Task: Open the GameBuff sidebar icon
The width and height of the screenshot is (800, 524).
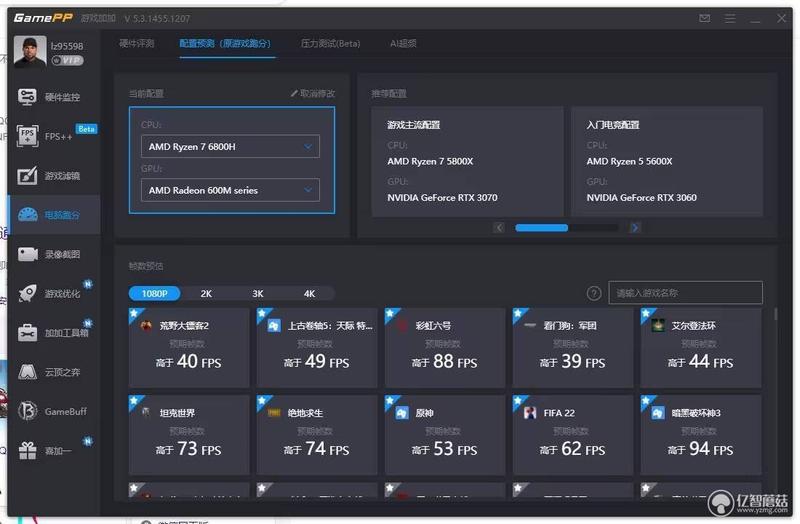Action: pyautogui.click(x=28, y=411)
